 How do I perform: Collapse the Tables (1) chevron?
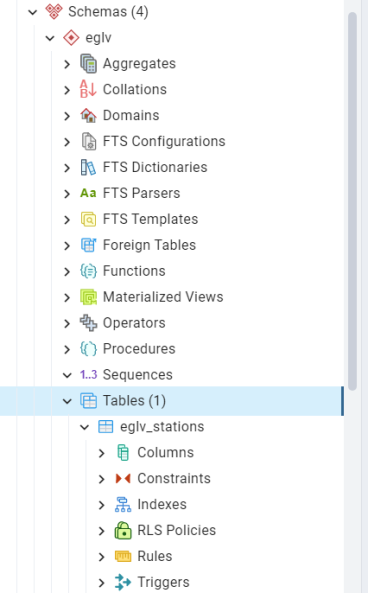pyautogui.click(x=67, y=401)
